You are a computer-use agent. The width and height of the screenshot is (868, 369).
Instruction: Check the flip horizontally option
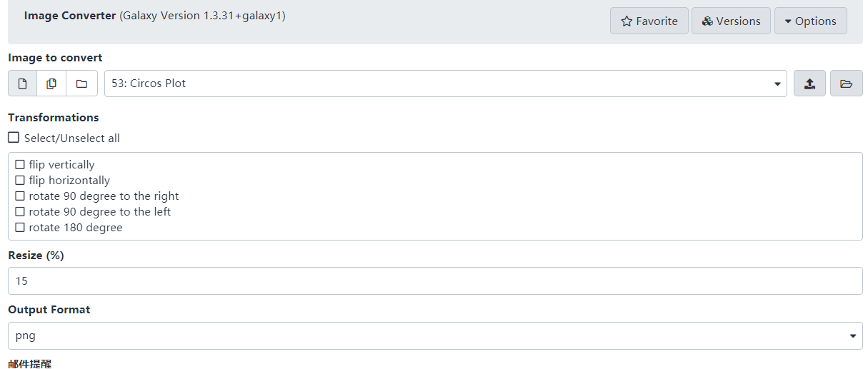[20, 181]
